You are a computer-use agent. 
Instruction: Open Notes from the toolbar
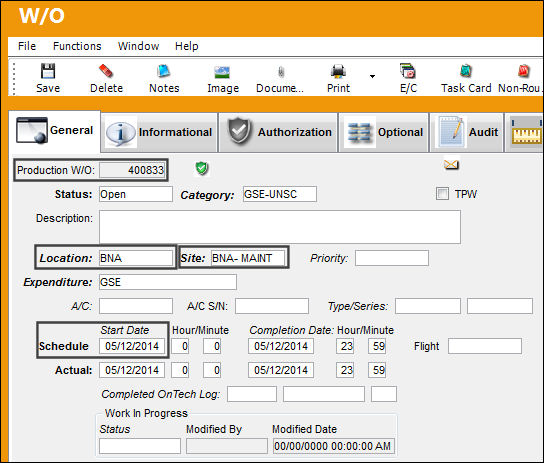[x=164, y=71]
